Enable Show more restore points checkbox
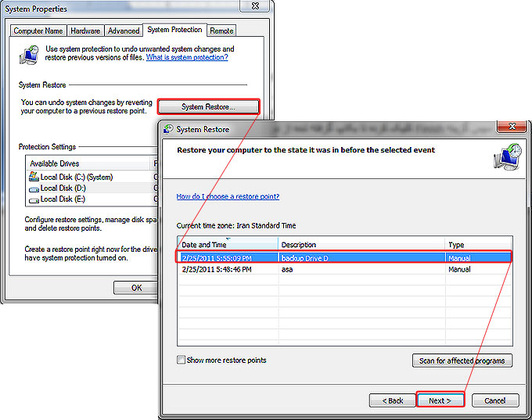 click(x=182, y=361)
